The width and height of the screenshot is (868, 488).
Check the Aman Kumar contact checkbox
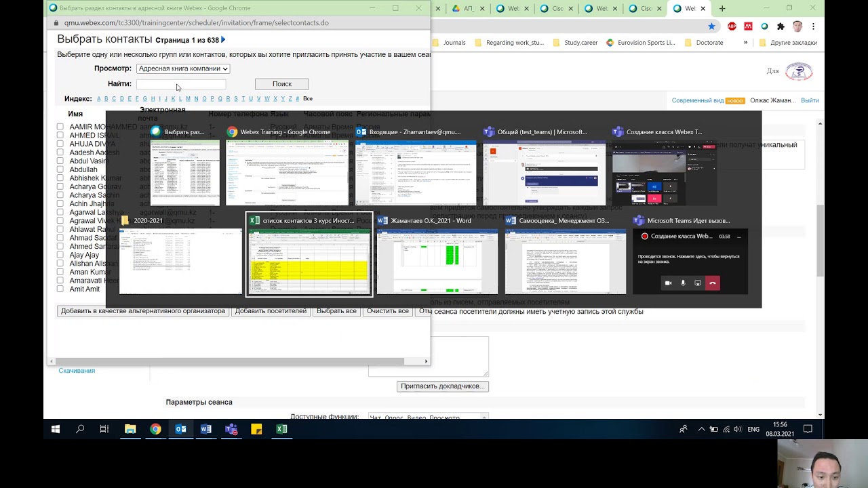coord(60,272)
